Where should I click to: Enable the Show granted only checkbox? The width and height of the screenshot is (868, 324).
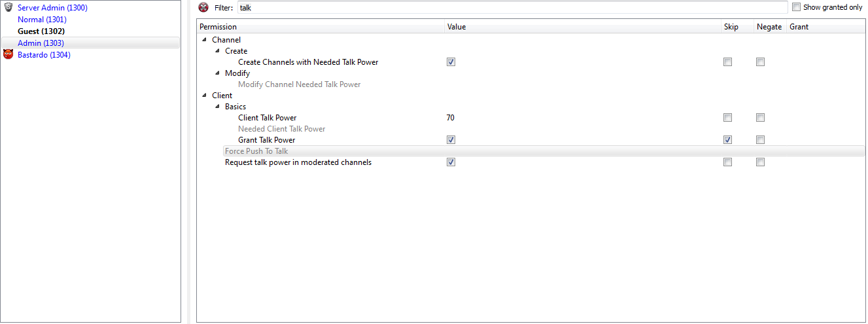[796, 7]
